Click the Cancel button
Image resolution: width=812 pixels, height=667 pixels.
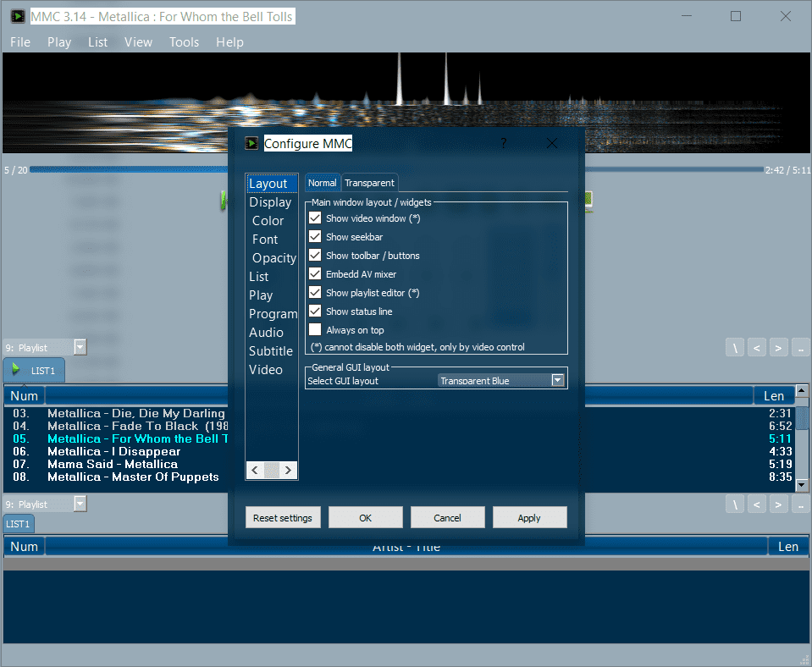coord(447,517)
